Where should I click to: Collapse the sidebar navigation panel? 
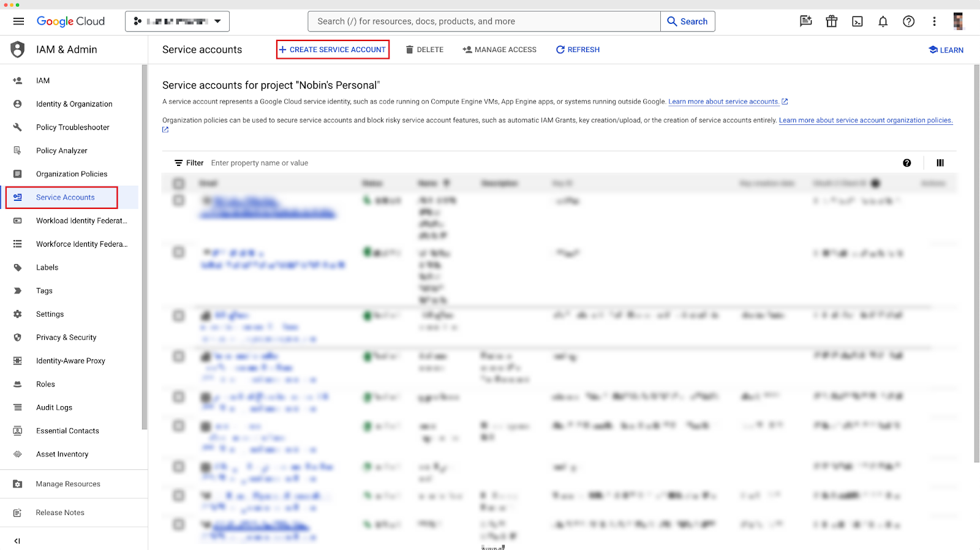(17, 541)
